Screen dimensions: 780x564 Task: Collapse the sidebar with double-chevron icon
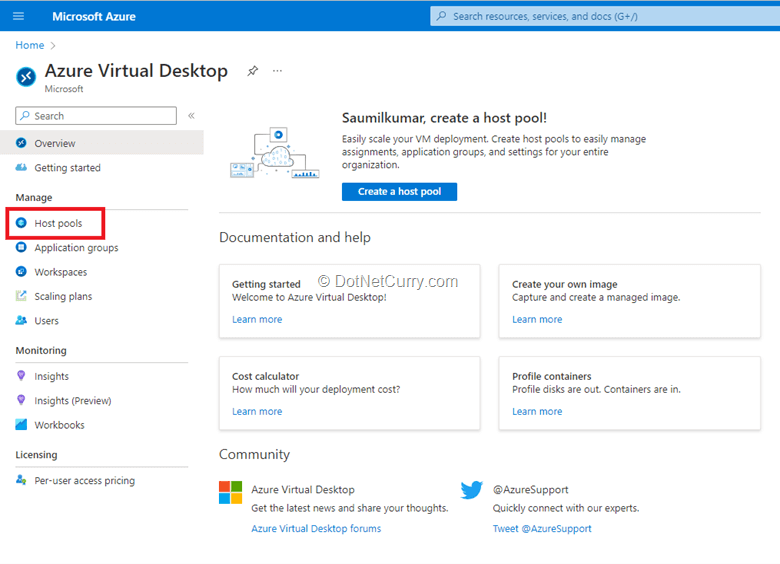click(x=191, y=115)
